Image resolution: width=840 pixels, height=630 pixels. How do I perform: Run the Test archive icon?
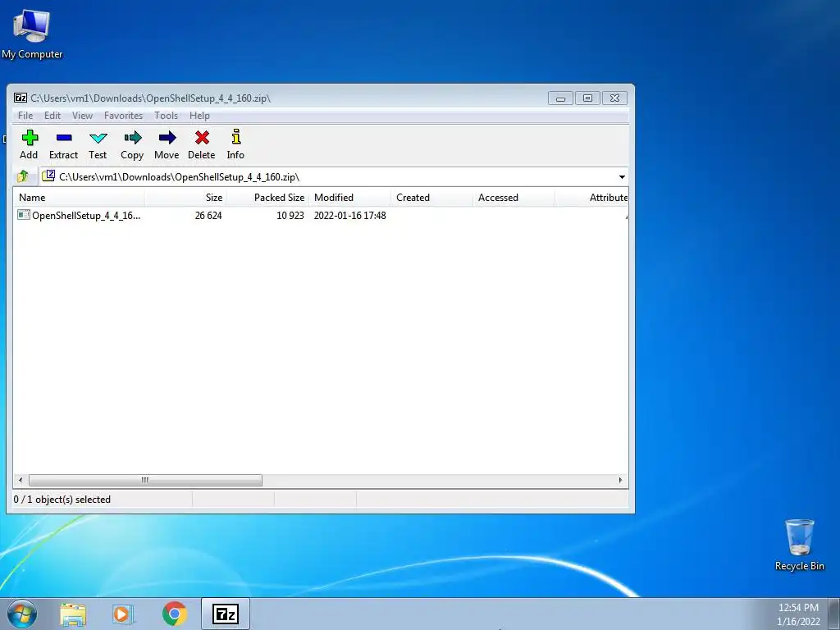(98, 138)
